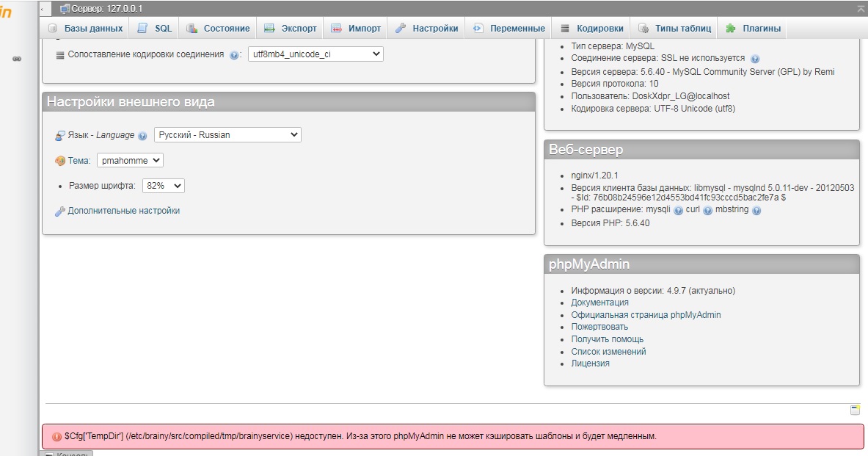The height and width of the screenshot is (456, 868).
Task: Go to the Переменные tab
Action: point(510,29)
